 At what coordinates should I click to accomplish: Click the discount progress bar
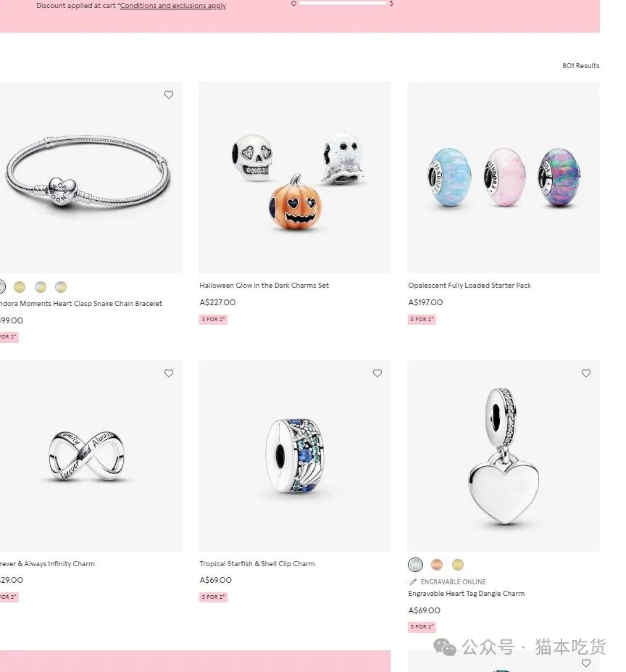343,3
